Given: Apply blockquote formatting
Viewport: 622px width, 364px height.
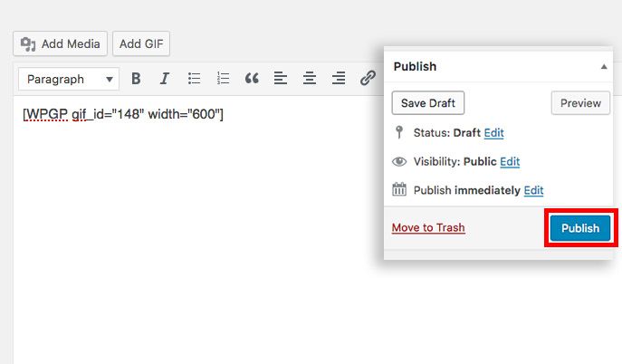Looking at the screenshot, I should [252, 79].
